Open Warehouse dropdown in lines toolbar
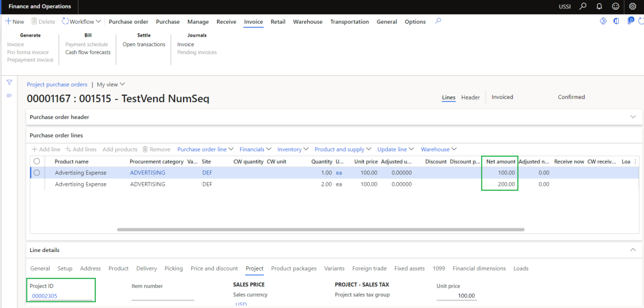The image size is (644, 308). [439, 149]
